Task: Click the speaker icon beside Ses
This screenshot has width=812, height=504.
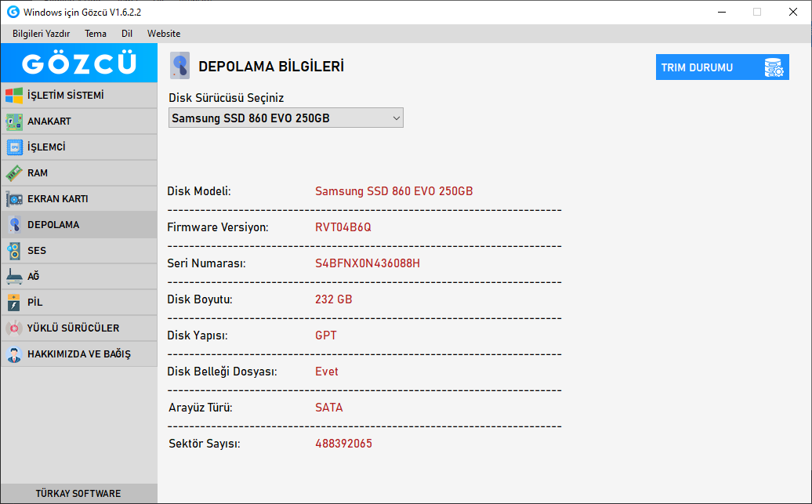Action: 14,251
